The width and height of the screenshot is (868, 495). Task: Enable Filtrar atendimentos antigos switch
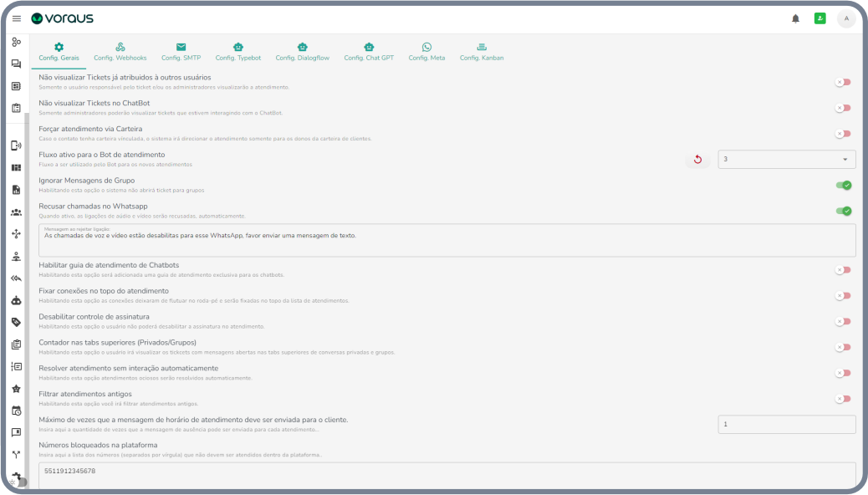point(843,399)
